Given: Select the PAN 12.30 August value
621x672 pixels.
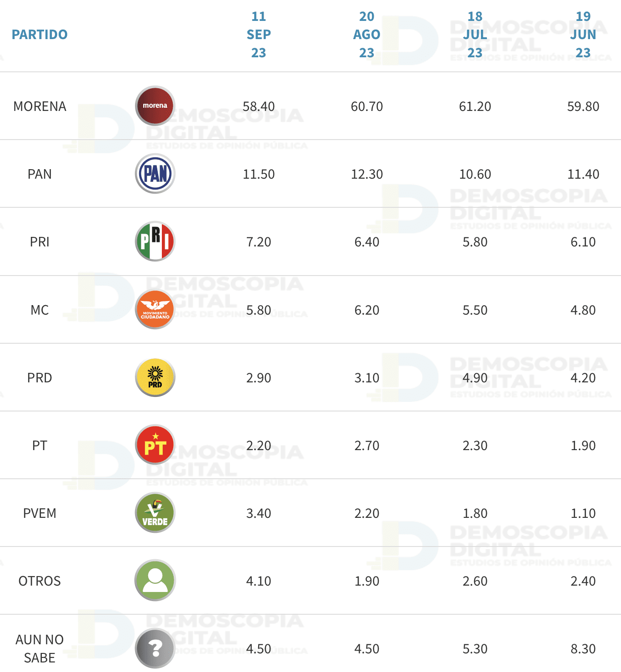Looking at the screenshot, I should tap(367, 174).
